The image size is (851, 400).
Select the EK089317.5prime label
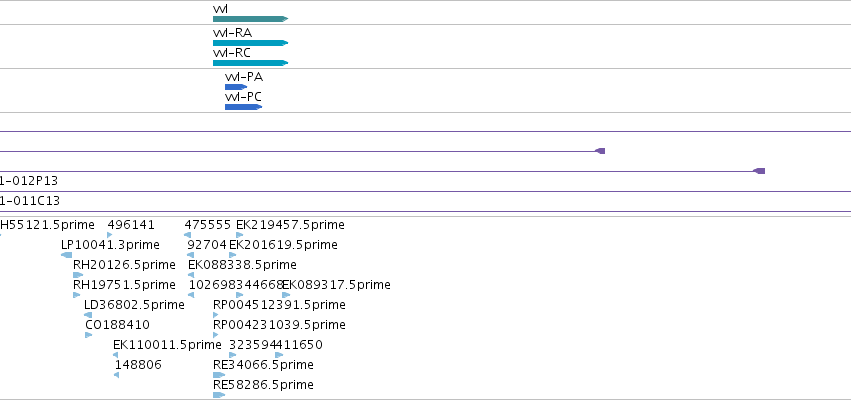pos(336,285)
